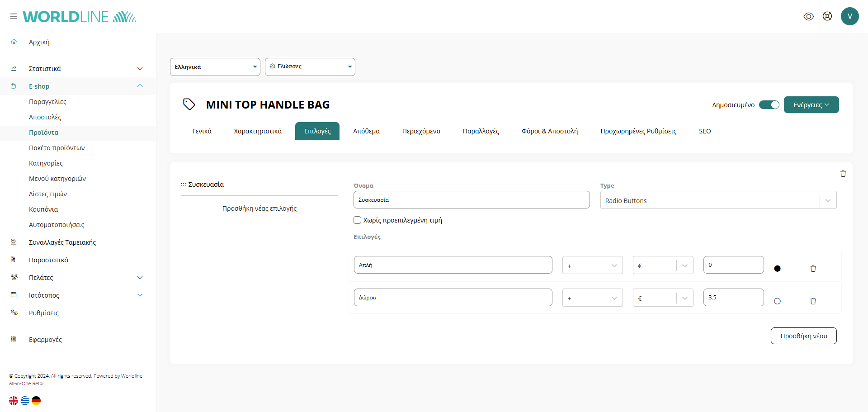Delete the Απλή option row
The width and height of the screenshot is (868, 412).
click(813, 269)
